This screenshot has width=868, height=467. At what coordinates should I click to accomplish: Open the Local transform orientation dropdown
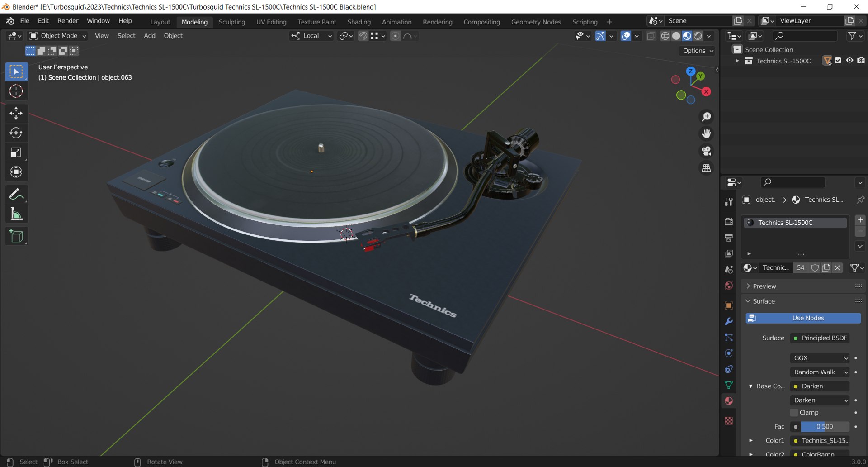[311, 36]
